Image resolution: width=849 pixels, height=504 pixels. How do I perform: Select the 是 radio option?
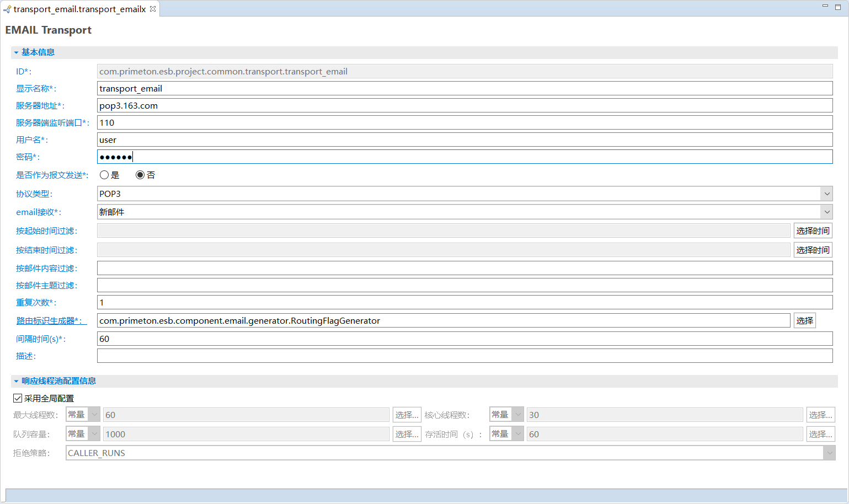(104, 175)
